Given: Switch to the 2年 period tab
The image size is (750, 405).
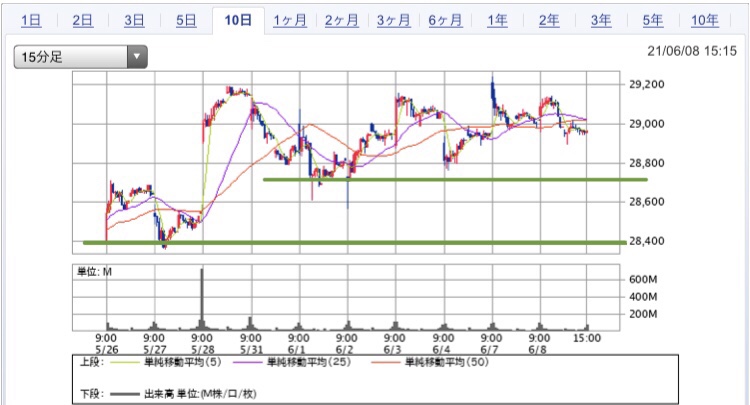Looking at the screenshot, I should coord(549,20).
